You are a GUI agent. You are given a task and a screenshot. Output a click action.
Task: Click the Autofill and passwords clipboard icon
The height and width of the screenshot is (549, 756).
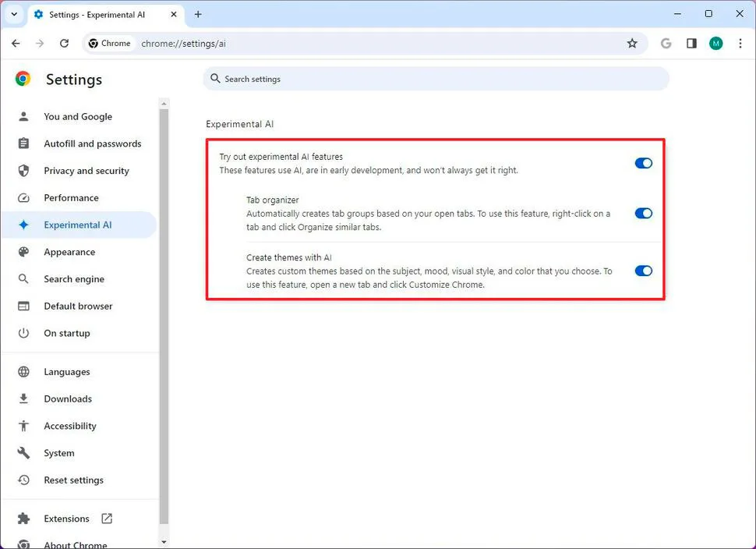click(x=23, y=143)
